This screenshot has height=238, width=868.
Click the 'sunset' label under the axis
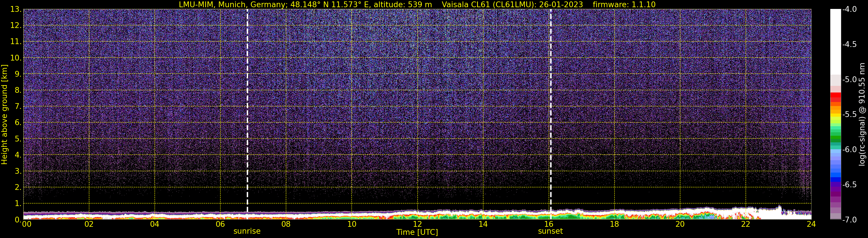[550, 231]
